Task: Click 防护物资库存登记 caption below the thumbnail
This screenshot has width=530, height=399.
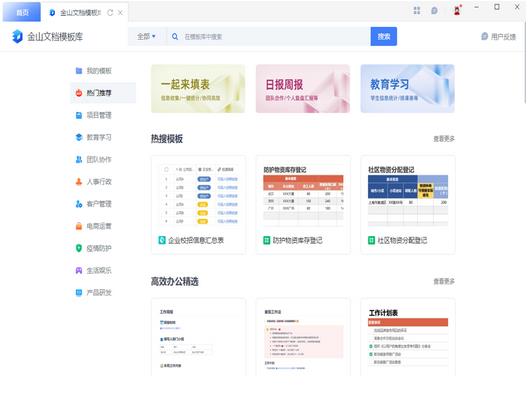Action: coord(297,240)
